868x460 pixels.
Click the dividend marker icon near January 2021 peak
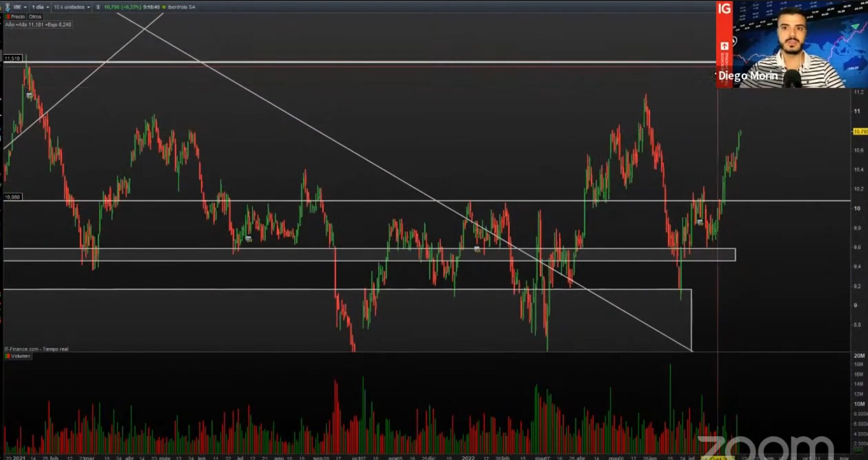(x=29, y=96)
